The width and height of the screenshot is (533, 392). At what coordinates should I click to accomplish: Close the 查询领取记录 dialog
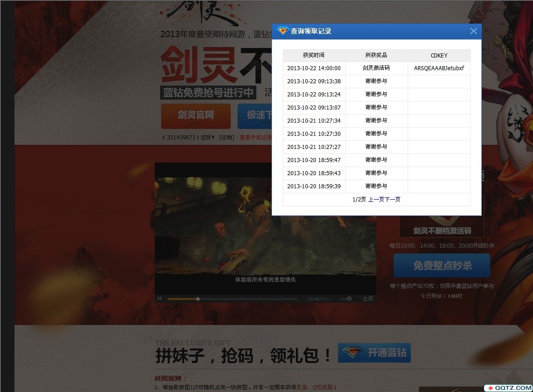(x=474, y=31)
